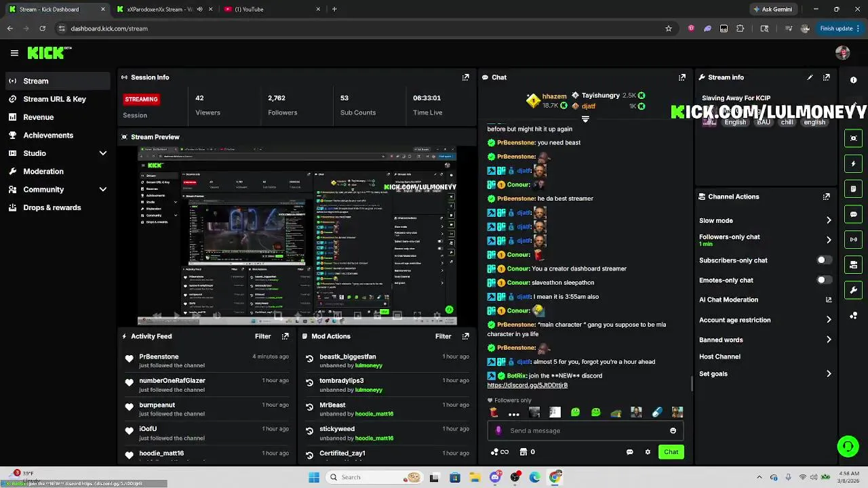
Task: Click the chat bubble sidebar icon
Action: [x=854, y=214]
